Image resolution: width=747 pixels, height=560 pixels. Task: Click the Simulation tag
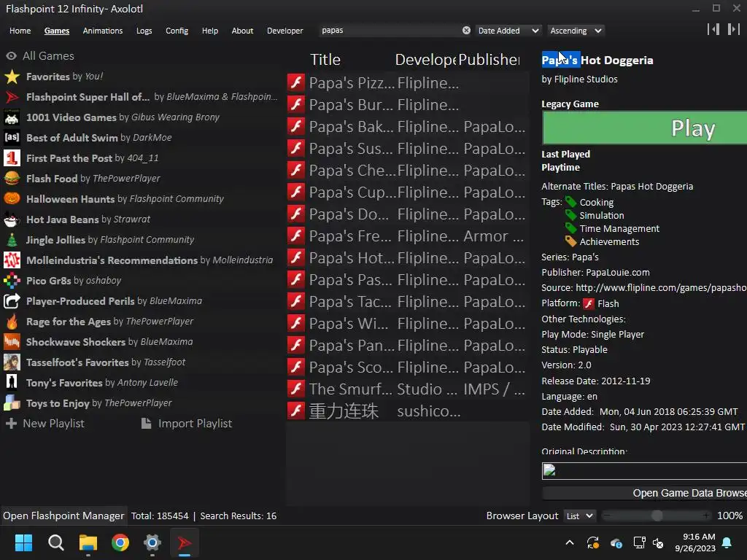click(x=602, y=215)
